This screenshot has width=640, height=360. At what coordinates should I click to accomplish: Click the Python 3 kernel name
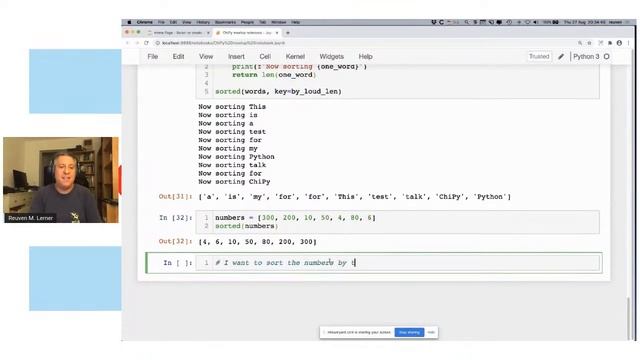[x=586, y=56]
